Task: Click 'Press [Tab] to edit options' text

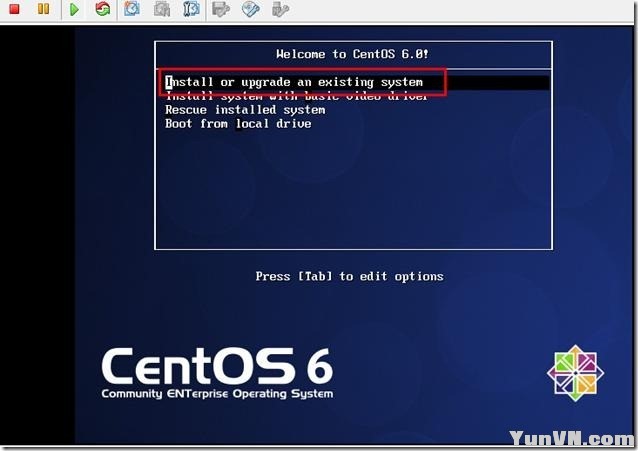Action: click(x=350, y=276)
